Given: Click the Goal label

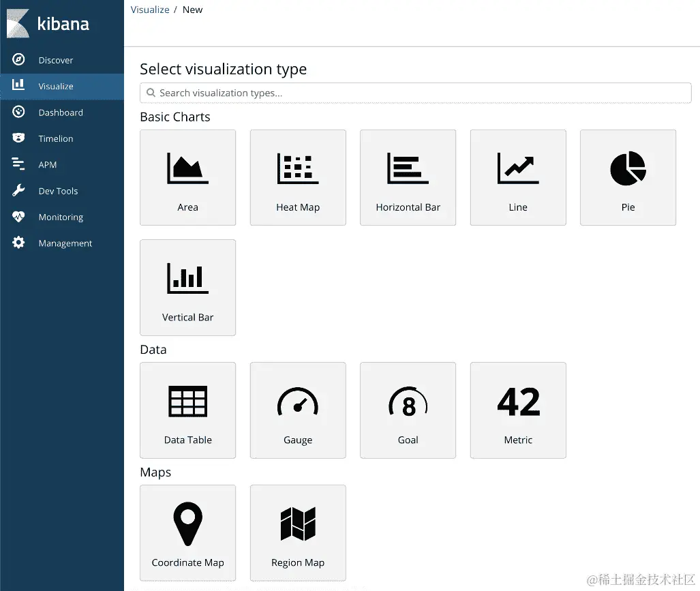Looking at the screenshot, I should coord(408,440).
